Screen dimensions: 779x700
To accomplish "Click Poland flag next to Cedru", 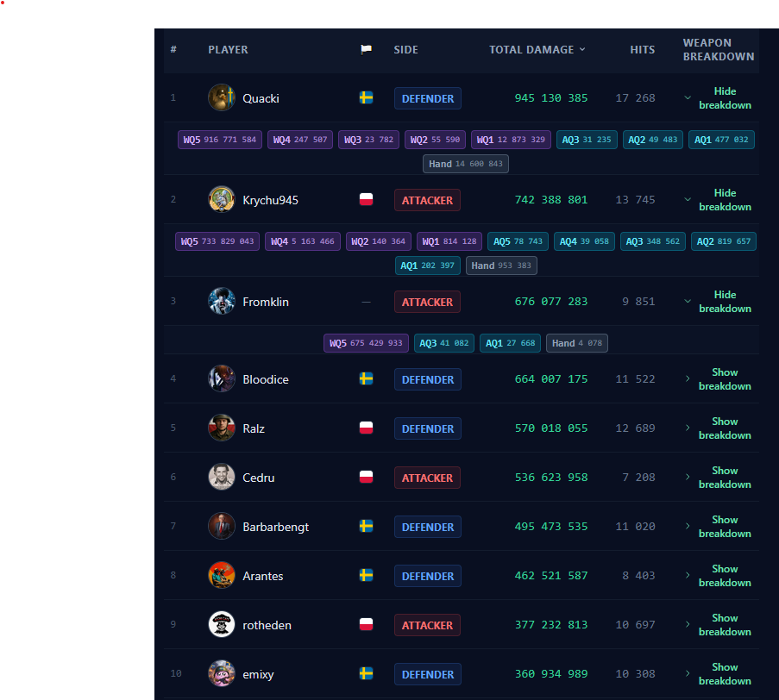I will pos(366,478).
